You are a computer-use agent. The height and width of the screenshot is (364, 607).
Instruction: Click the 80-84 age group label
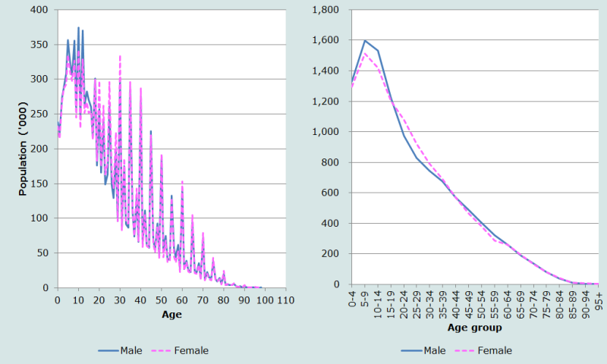[x=560, y=305]
